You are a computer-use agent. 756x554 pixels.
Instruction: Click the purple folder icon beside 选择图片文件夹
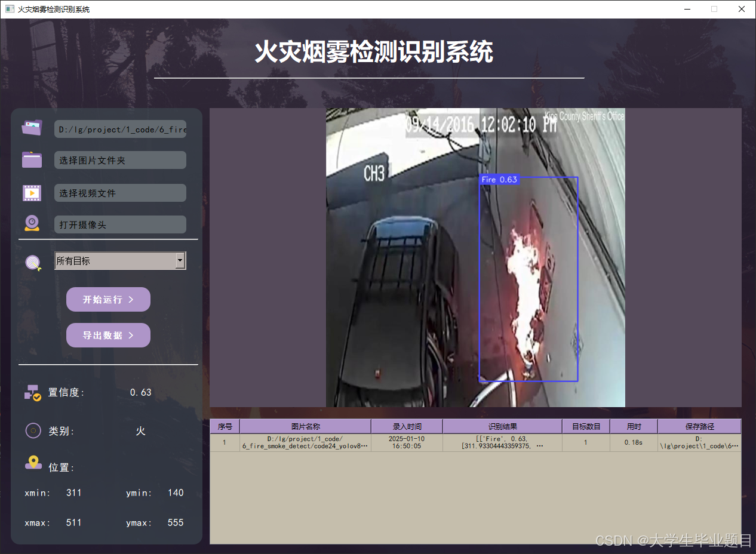pos(32,159)
